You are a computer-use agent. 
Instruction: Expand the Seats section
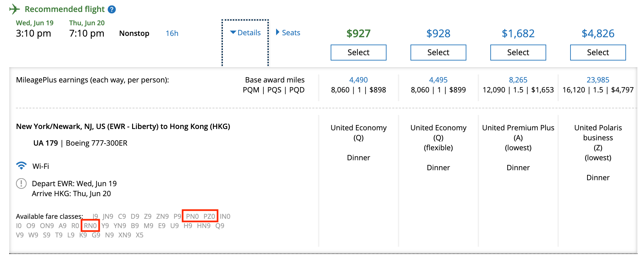(288, 33)
